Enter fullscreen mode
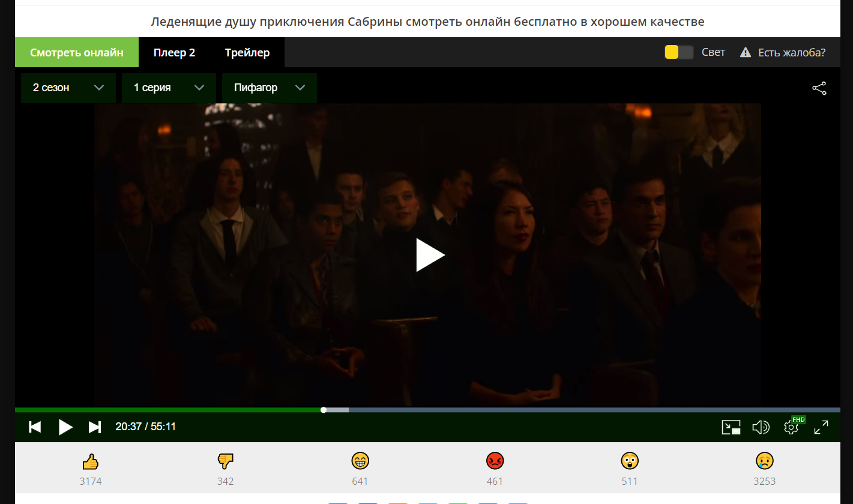This screenshot has height=504, width=853. (821, 427)
